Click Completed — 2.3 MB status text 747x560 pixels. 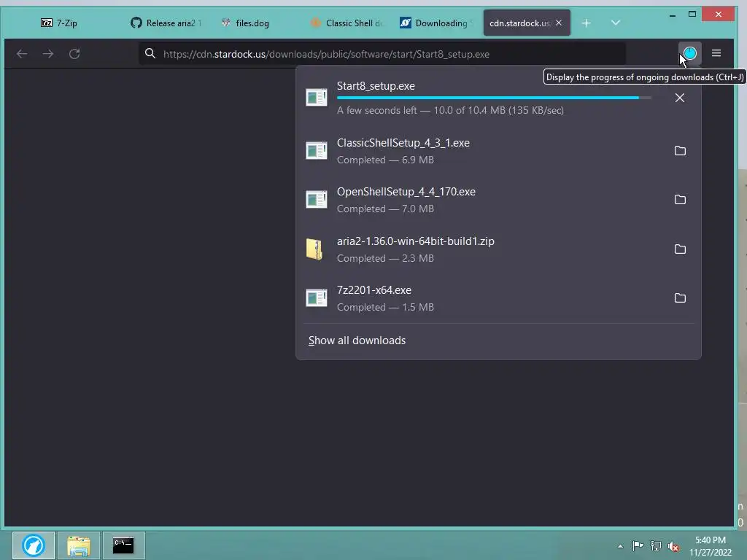(385, 258)
